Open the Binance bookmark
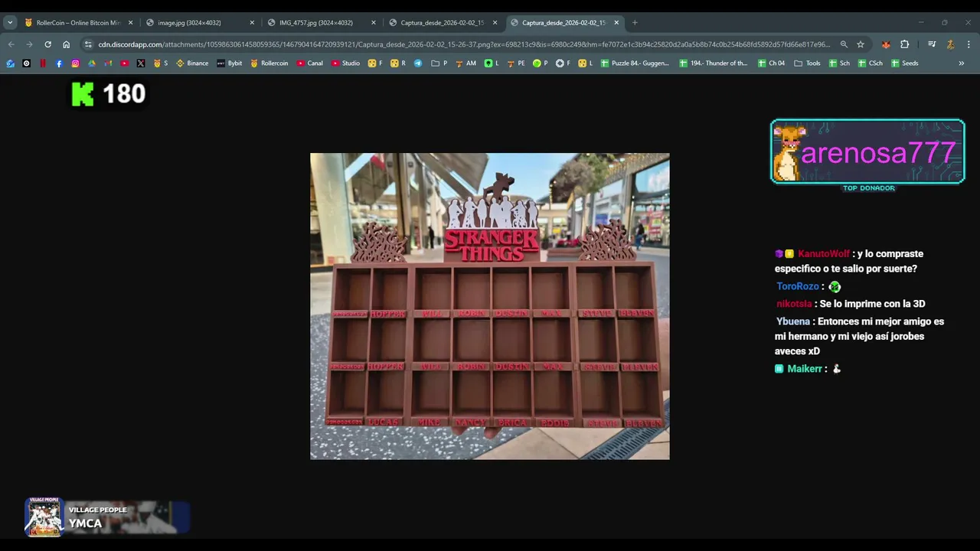The height and width of the screenshot is (551, 980). (192, 64)
